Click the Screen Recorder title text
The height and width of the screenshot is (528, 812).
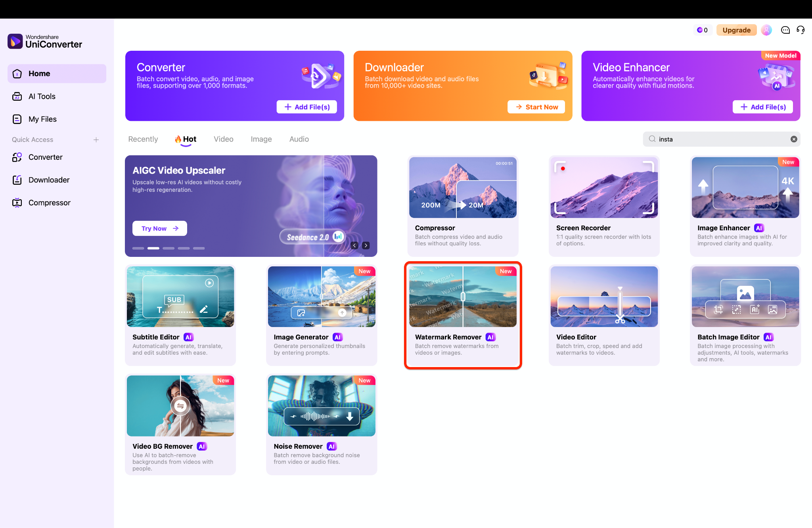tap(583, 228)
